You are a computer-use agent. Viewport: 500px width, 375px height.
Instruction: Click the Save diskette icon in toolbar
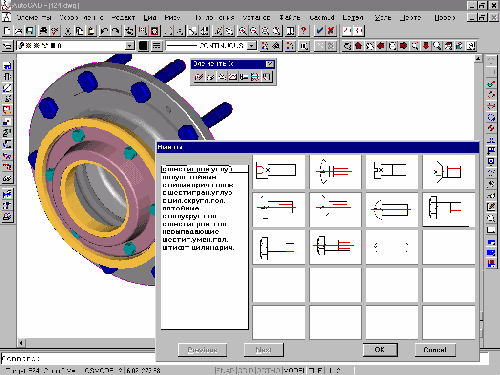point(30,31)
